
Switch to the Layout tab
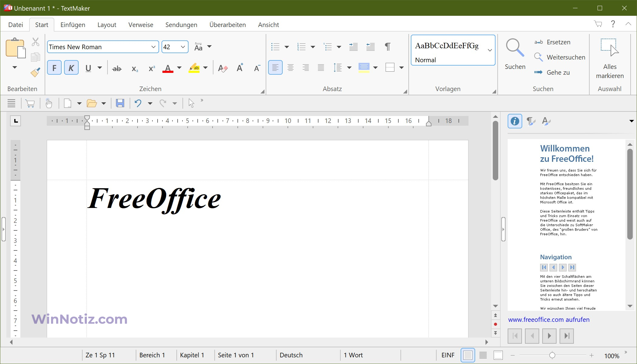[107, 25]
